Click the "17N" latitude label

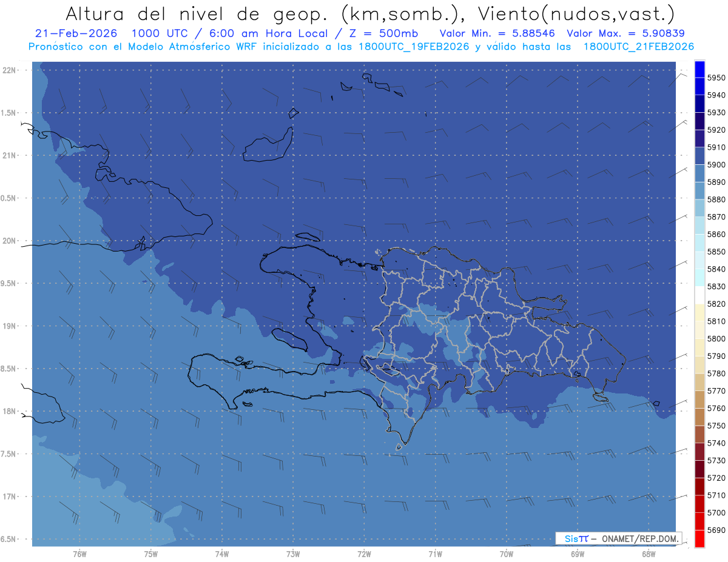pos(10,497)
